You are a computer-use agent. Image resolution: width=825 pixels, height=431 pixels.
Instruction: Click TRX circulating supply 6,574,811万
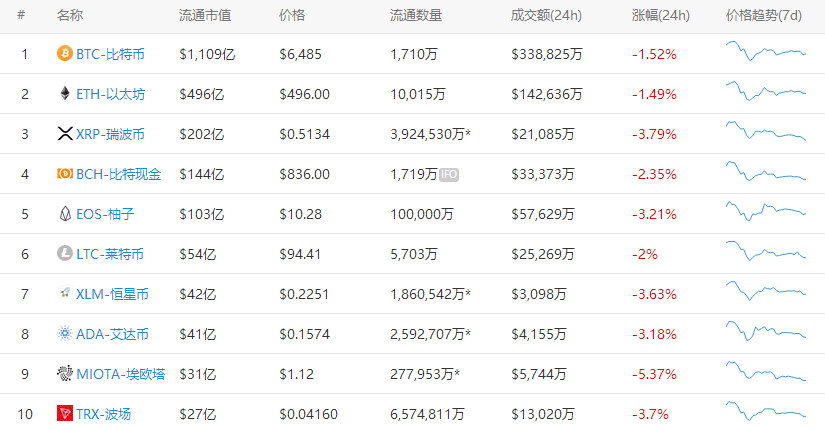point(427,414)
